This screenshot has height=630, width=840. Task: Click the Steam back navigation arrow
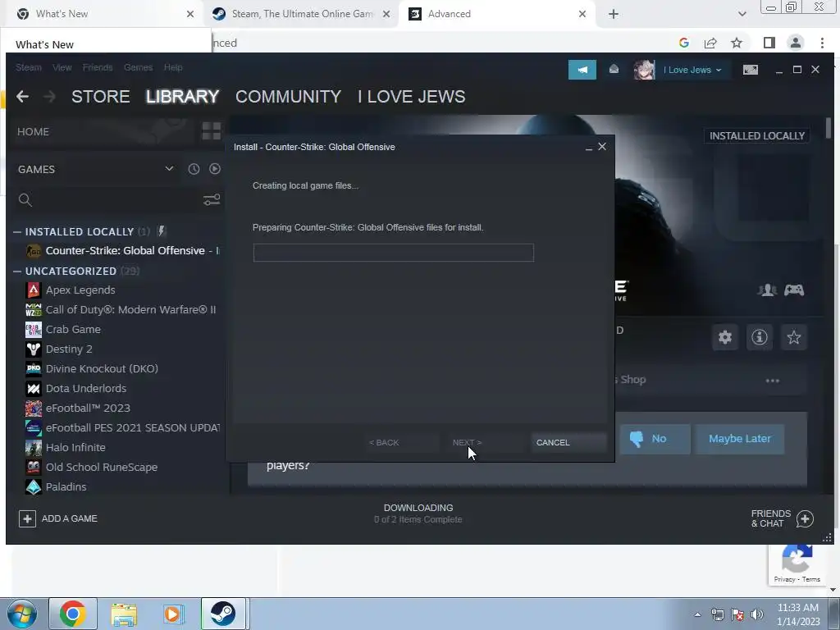pos(22,97)
